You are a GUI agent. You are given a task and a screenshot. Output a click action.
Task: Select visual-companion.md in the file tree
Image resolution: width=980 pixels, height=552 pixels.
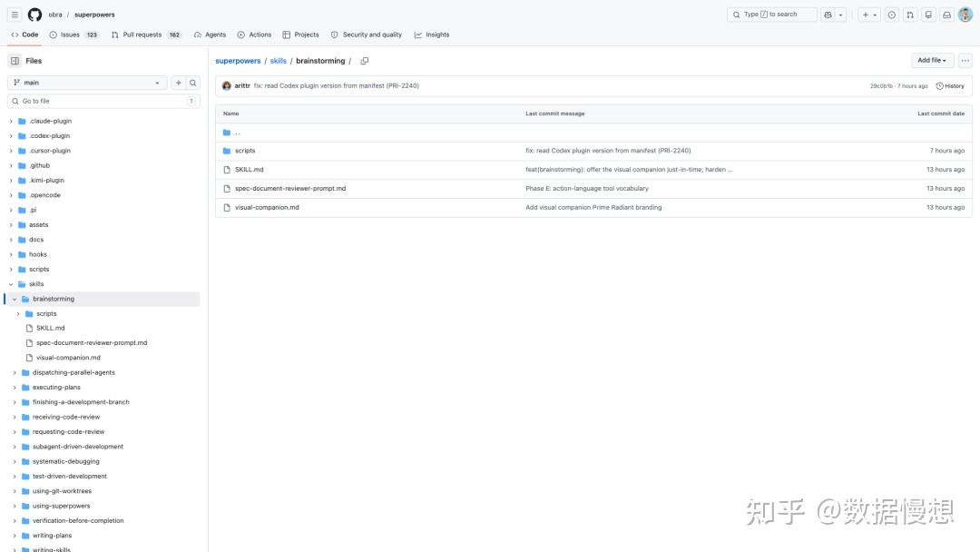point(68,358)
